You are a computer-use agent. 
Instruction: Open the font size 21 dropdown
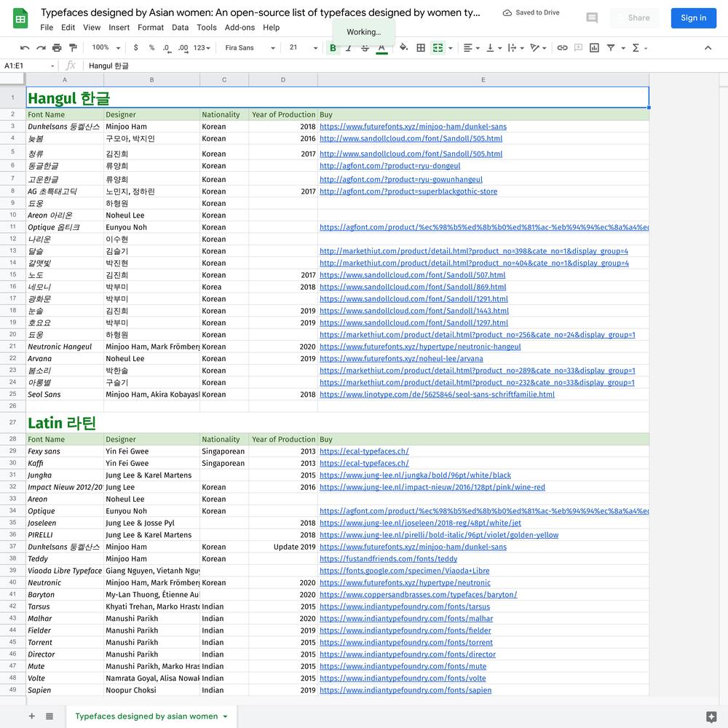(x=303, y=48)
